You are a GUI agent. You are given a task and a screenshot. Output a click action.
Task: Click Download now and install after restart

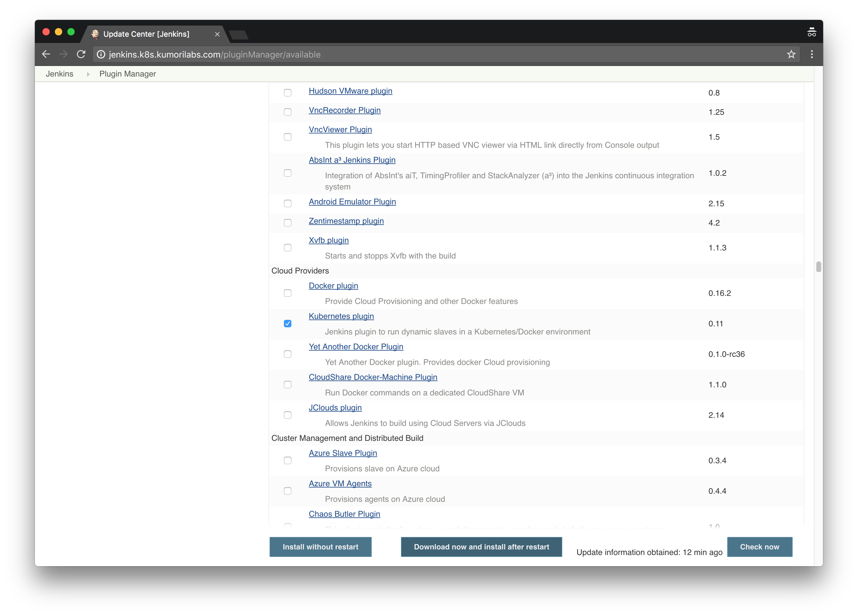(x=482, y=547)
